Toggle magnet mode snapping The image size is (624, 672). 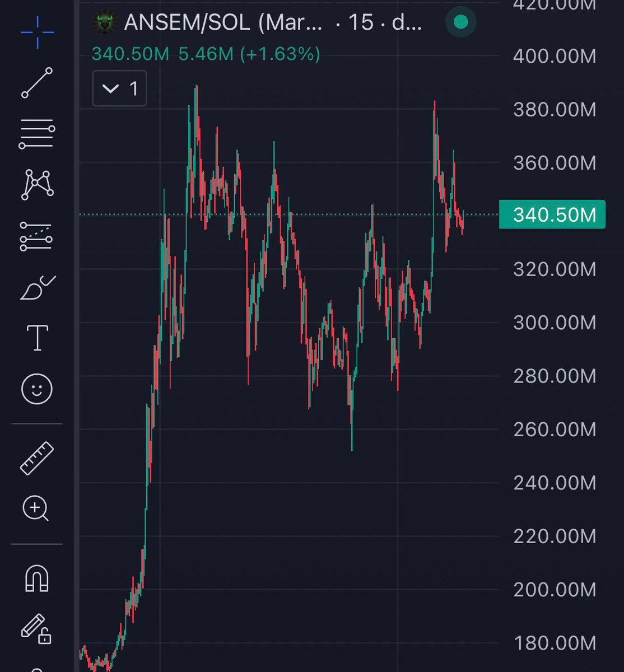37,578
